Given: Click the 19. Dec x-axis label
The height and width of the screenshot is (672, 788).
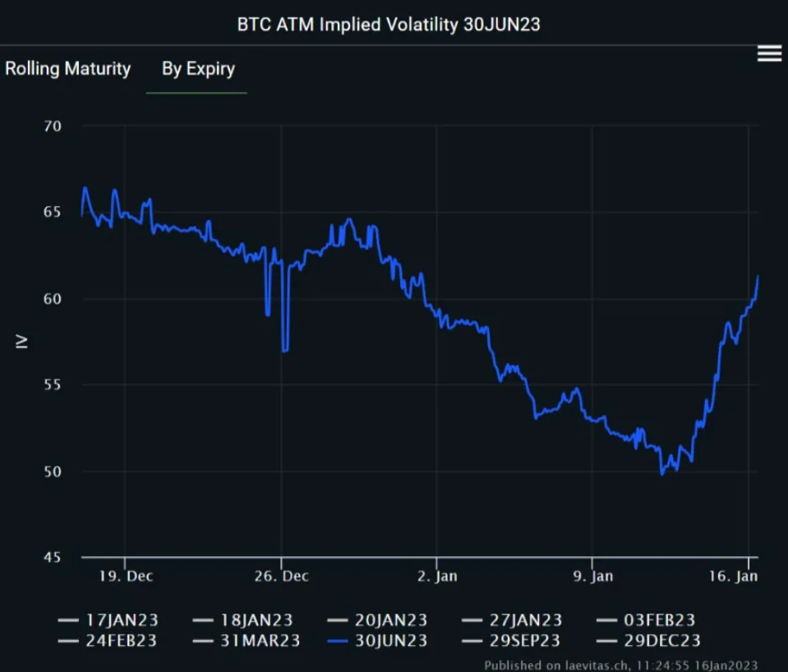Looking at the screenshot, I should coord(126,576).
